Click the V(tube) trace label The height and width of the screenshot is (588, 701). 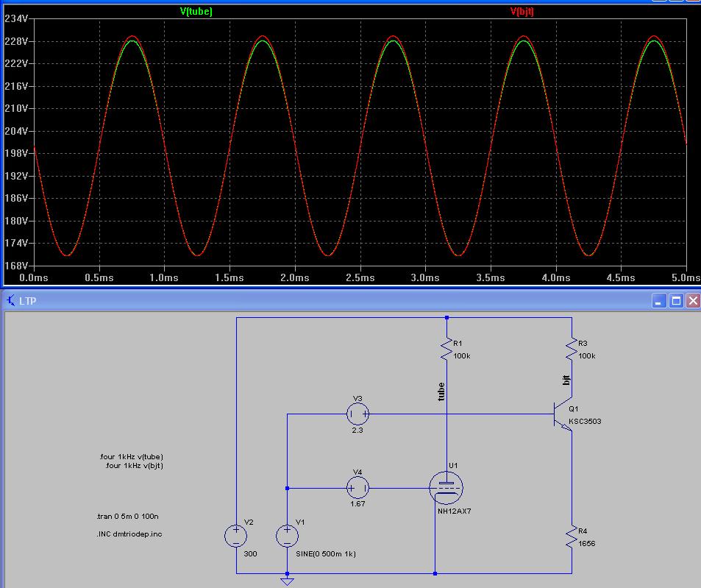[196, 12]
